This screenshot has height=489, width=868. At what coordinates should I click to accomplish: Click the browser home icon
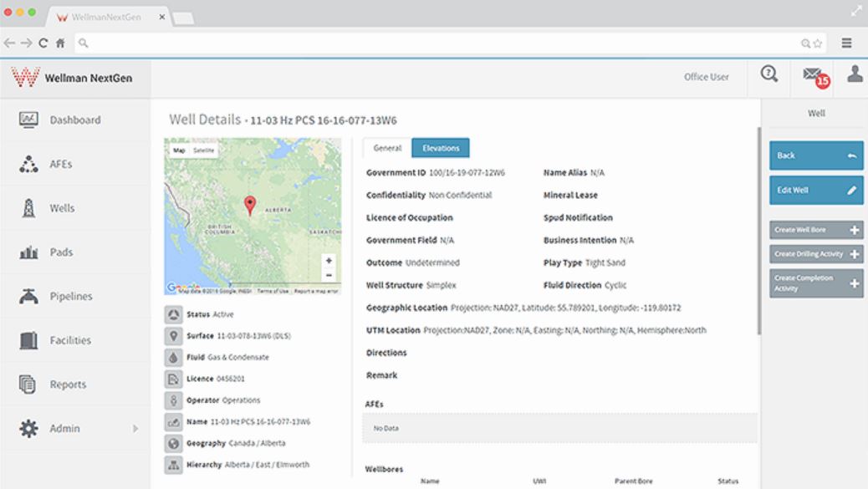coord(60,43)
